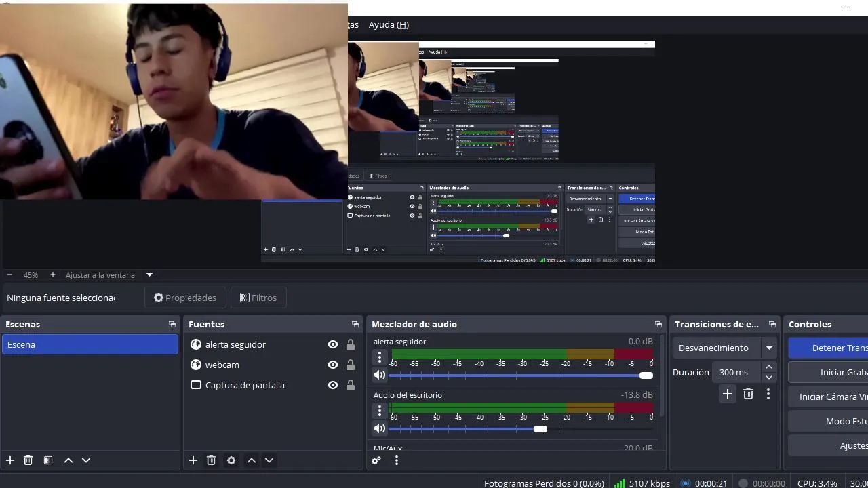Undock the Escenas panel
This screenshot has height=488, width=868.
pos(172,324)
